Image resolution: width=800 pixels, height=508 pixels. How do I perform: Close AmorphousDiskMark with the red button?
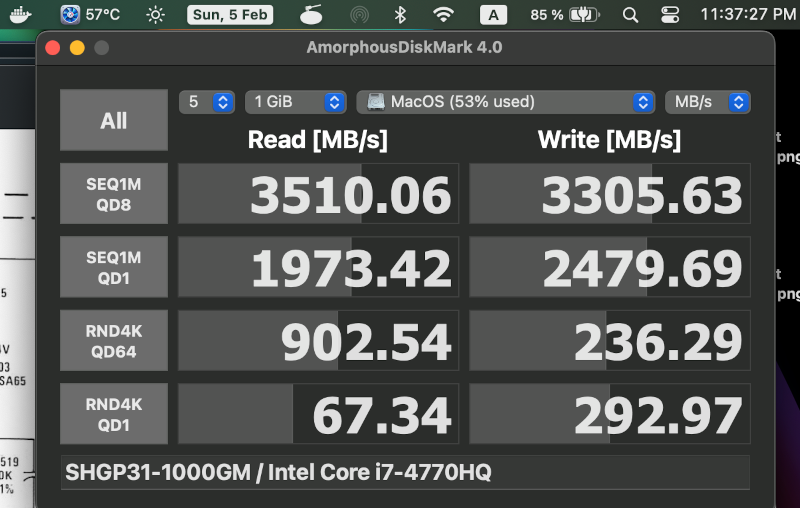click(53, 48)
